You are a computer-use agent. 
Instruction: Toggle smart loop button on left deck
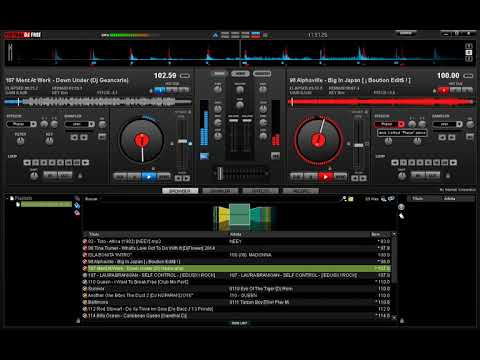[80, 175]
